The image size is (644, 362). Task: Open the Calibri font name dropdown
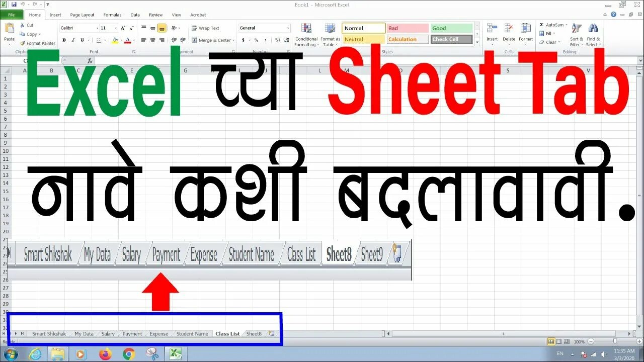[x=97, y=28]
